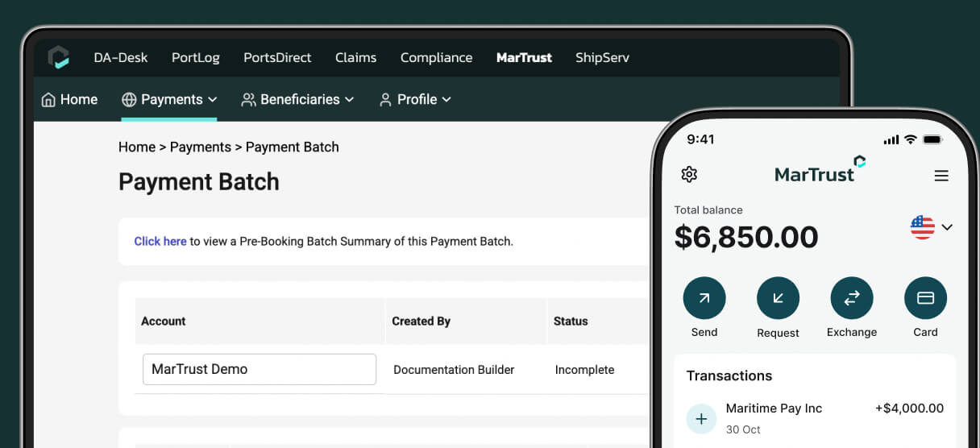
Task: Click the Payment Batch page heading
Action: pos(199,181)
